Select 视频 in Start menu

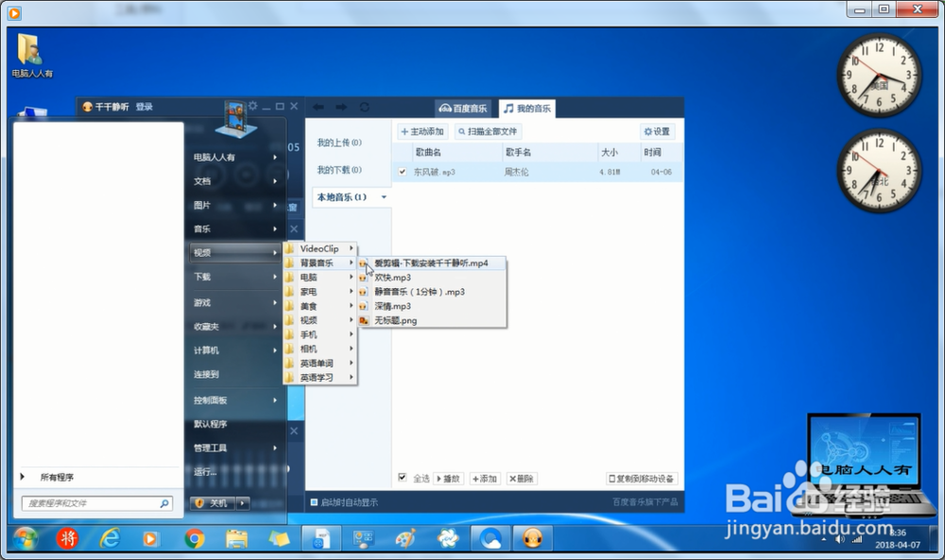(235, 253)
